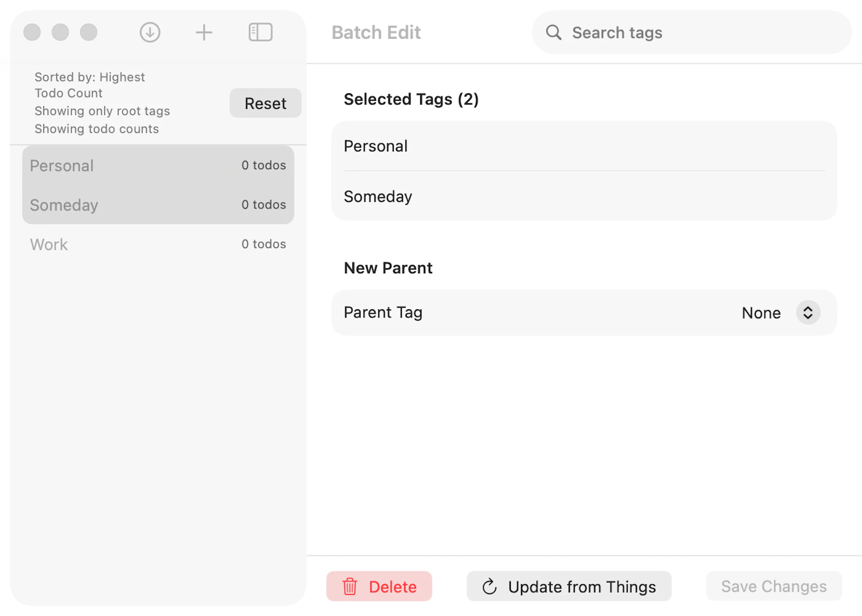
Task: Update tags from Things
Action: tap(569, 586)
